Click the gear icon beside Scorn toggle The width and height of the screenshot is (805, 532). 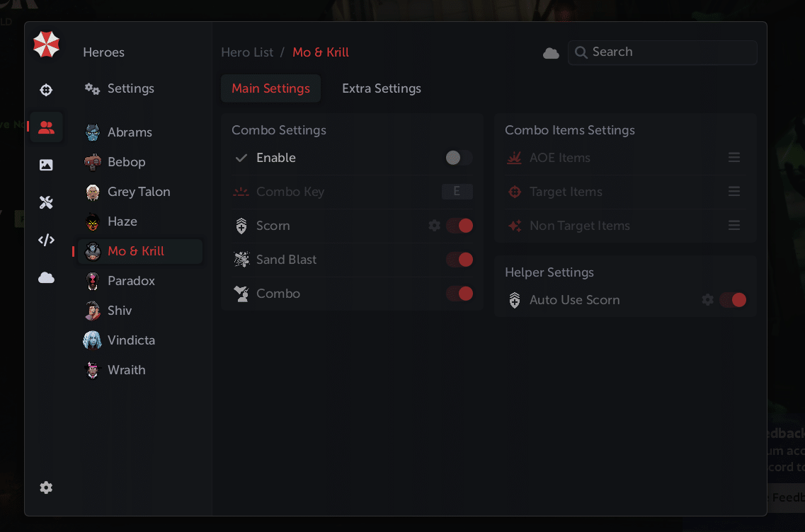point(435,226)
